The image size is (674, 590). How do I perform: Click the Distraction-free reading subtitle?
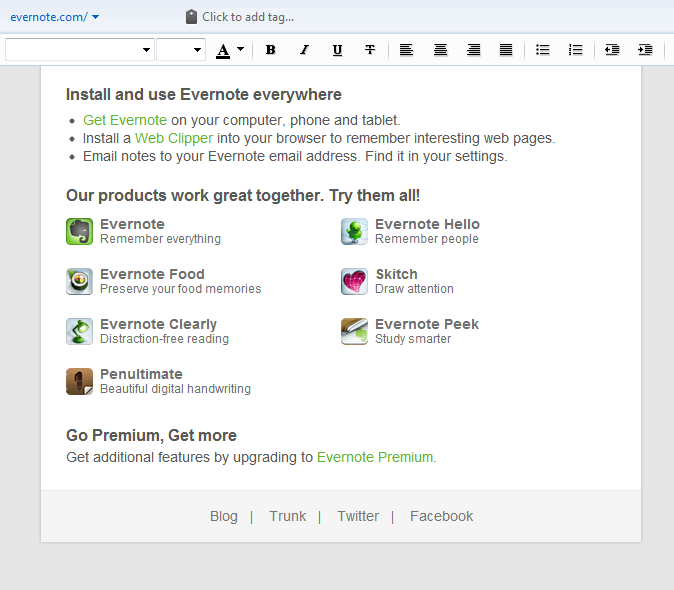164,339
